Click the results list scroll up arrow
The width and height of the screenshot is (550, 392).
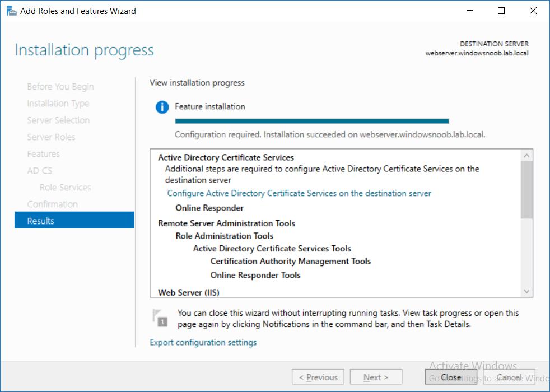[526, 155]
